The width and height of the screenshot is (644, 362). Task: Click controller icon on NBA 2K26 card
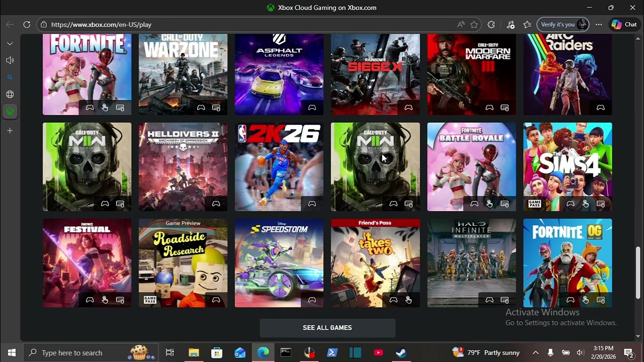click(312, 204)
